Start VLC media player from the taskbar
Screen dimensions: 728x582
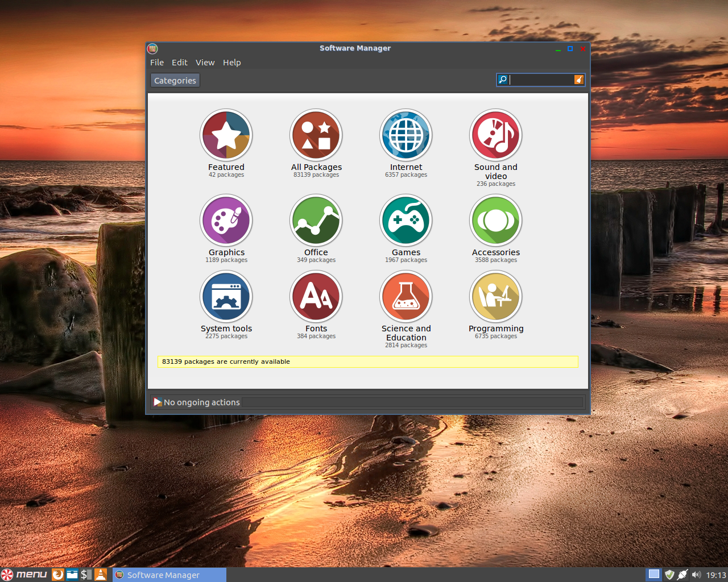pyautogui.click(x=101, y=575)
